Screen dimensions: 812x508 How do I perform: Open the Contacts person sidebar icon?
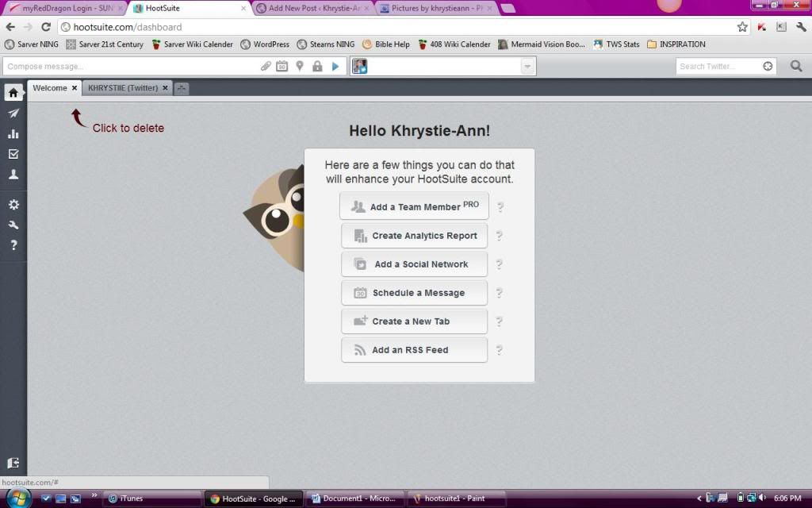point(13,175)
